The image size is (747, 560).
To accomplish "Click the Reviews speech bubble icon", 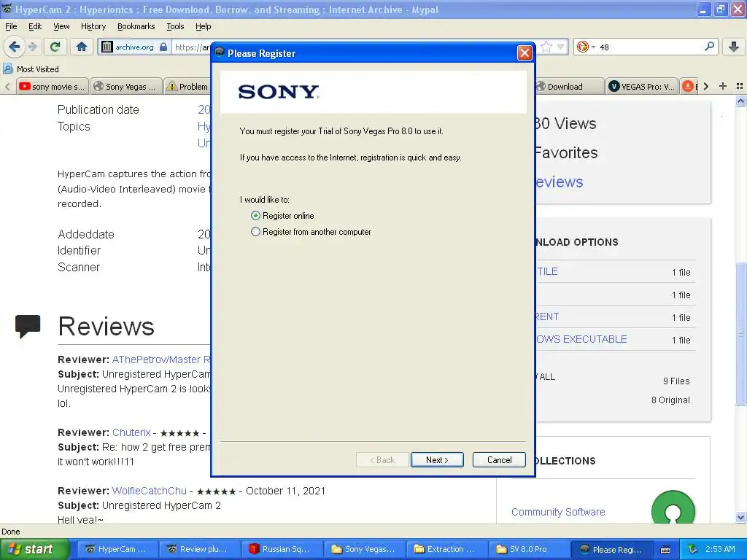I will click(28, 326).
